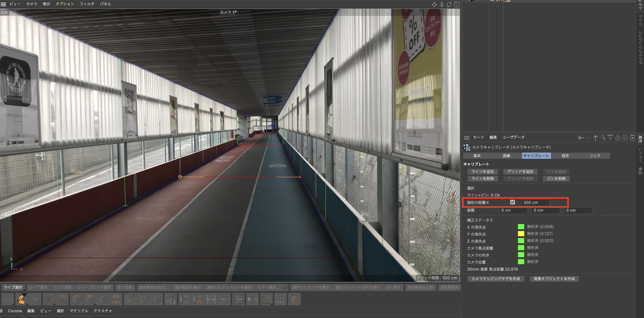
Task: Switch to the 画像 tab
Action: coord(507,156)
